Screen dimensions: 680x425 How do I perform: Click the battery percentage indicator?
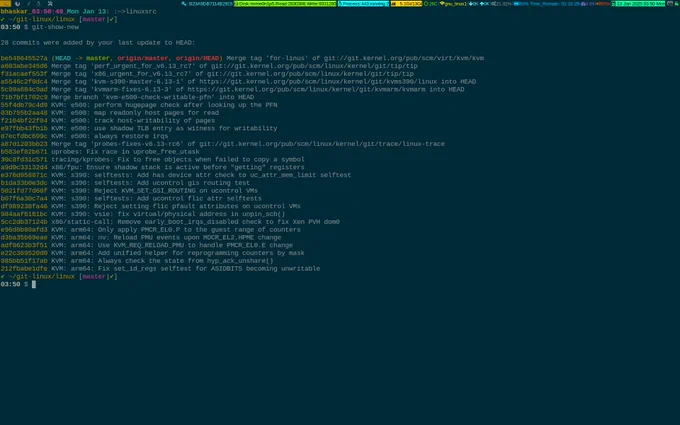pos(521,3)
